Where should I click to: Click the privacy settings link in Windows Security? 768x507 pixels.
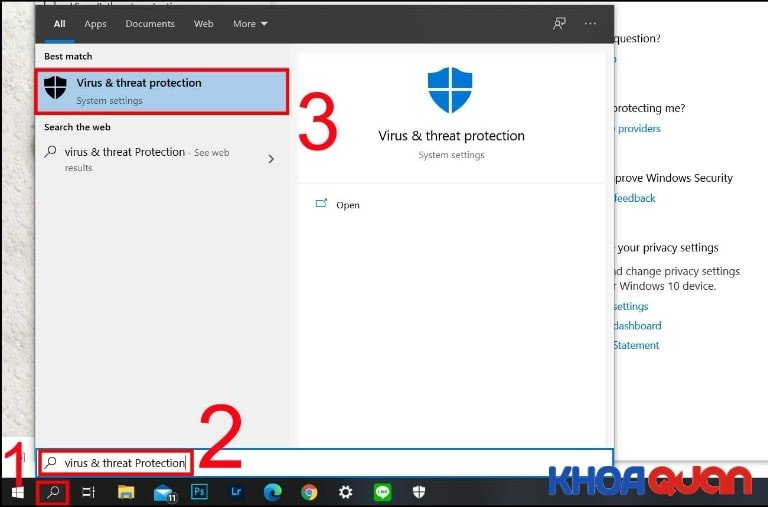(631, 306)
